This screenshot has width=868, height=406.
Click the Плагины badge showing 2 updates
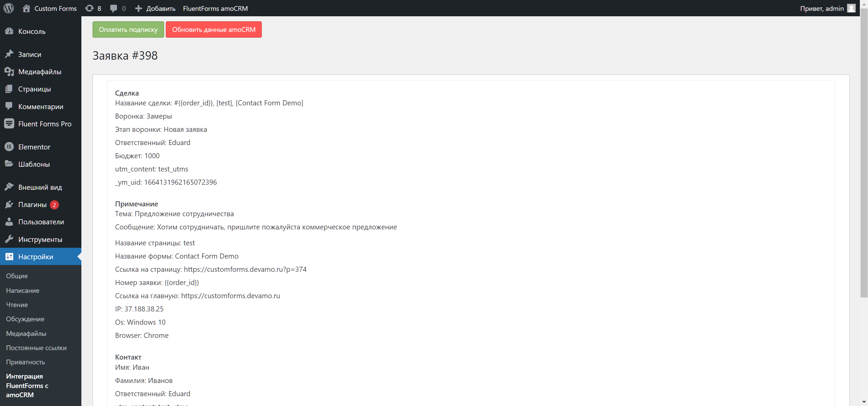point(54,205)
